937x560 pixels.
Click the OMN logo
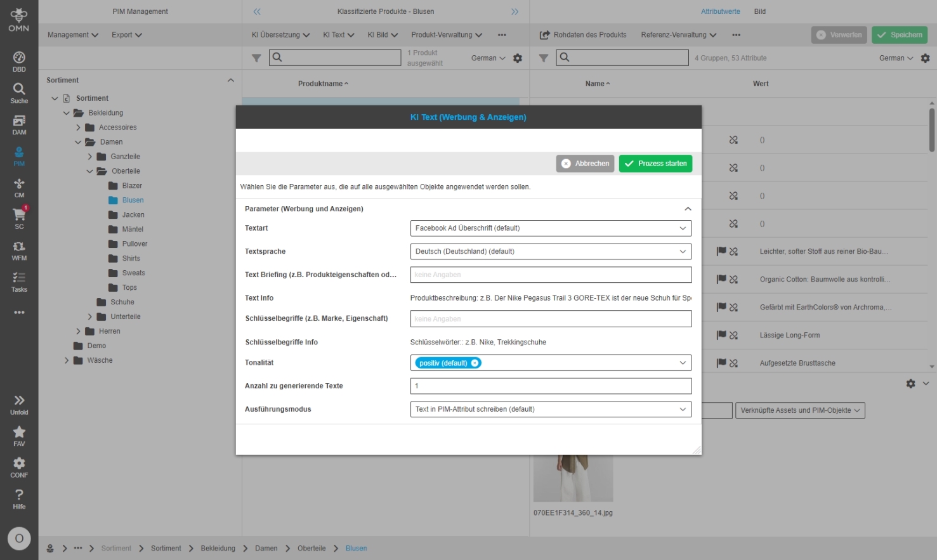(19, 20)
